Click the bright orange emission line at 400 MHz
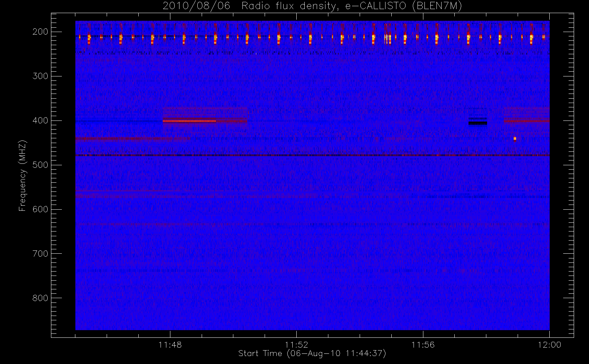 189,121
